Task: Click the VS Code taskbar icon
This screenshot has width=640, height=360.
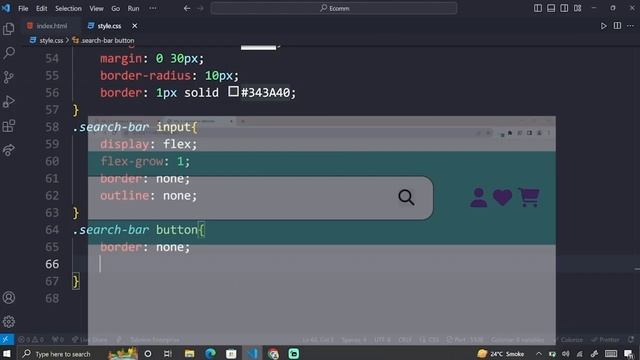Action: pyautogui.click(x=253, y=353)
